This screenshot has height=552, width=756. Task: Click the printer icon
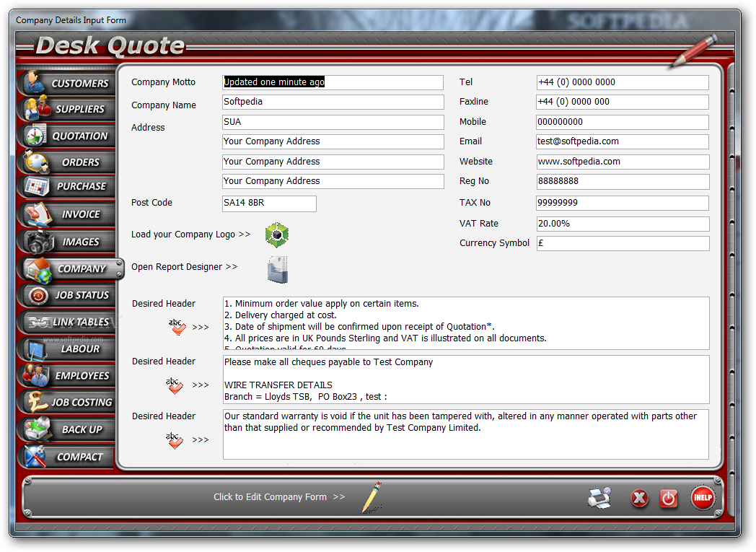[599, 498]
